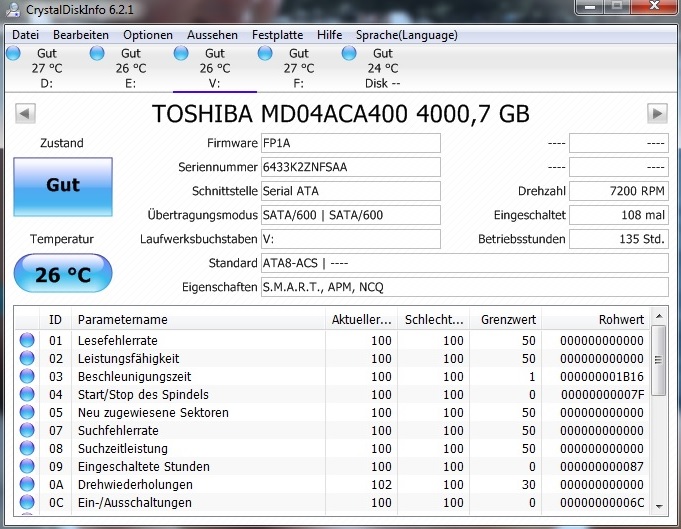Click the Eingeschaltet value 108 mal
This screenshot has height=529, width=681.
pyautogui.click(x=618, y=215)
